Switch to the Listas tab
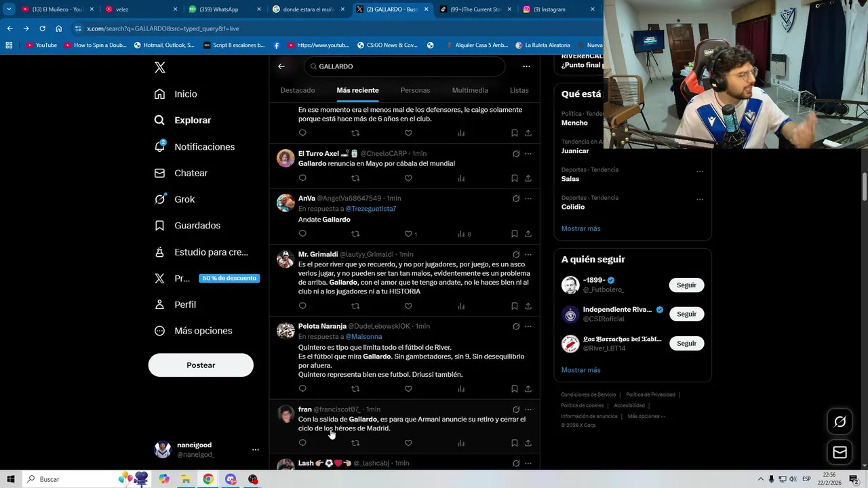 (x=519, y=90)
